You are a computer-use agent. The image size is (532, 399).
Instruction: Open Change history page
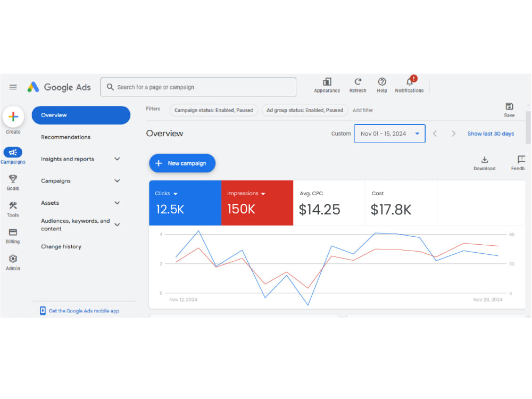coord(61,247)
